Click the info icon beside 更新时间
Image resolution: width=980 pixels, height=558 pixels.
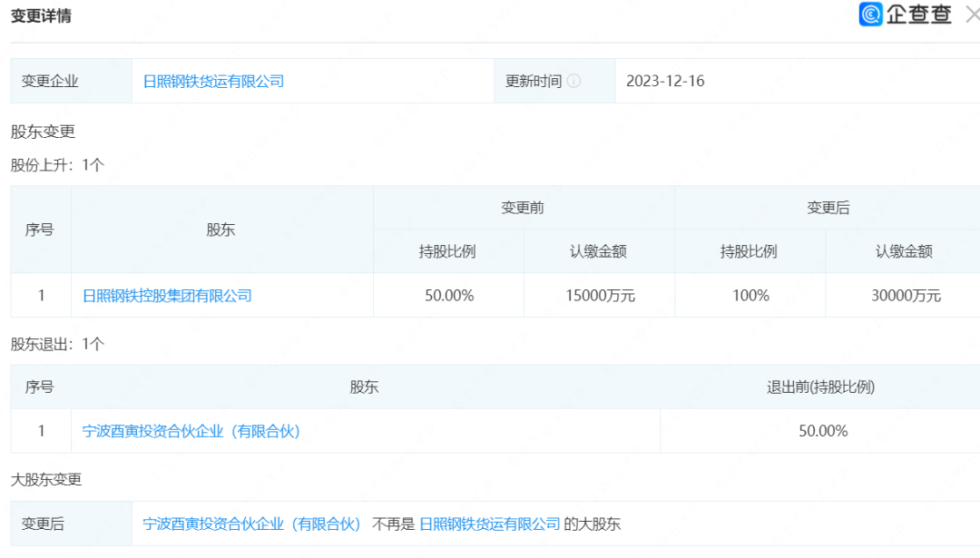[573, 81]
